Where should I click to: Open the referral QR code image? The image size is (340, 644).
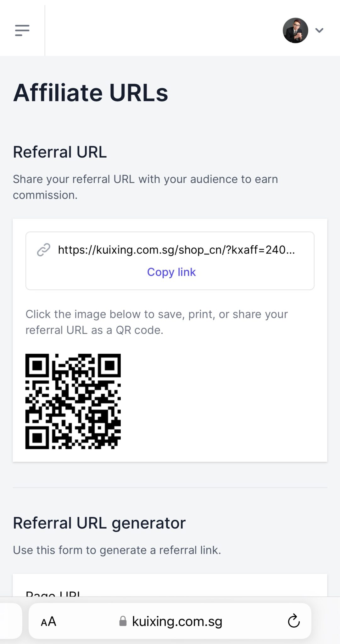click(x=73, y=401)
